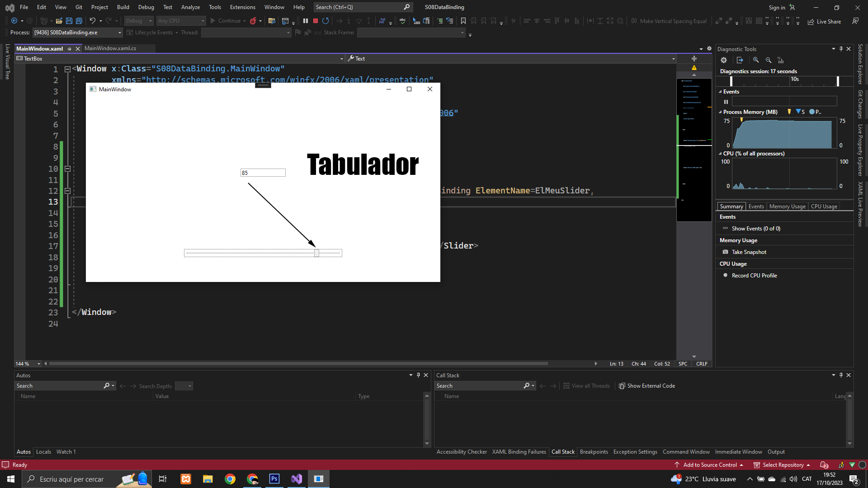868x488 pixels.
Task: Click the text box showing 85
Action: pos(263,173)
